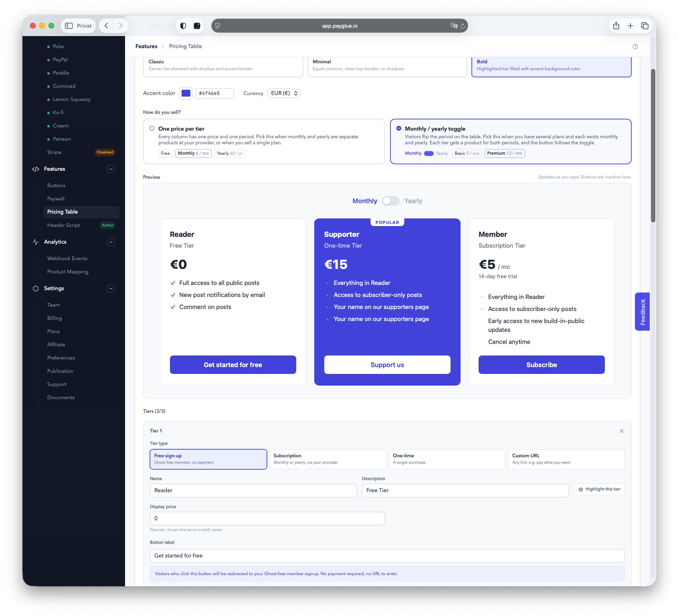Show the tab overview icon

(x=645, y=26)
